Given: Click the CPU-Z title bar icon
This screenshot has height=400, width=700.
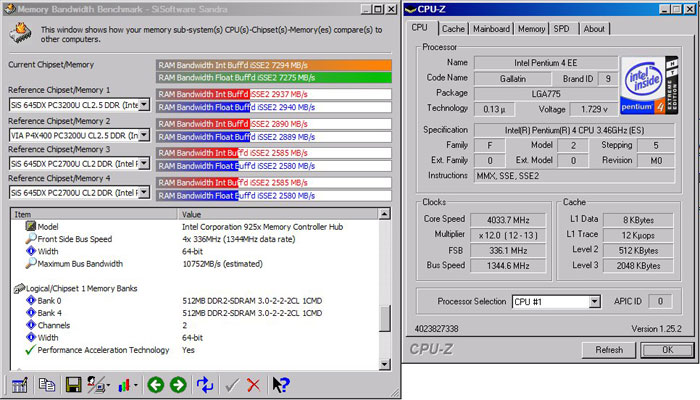Looking at the screenshot, I should click(411, 9).
